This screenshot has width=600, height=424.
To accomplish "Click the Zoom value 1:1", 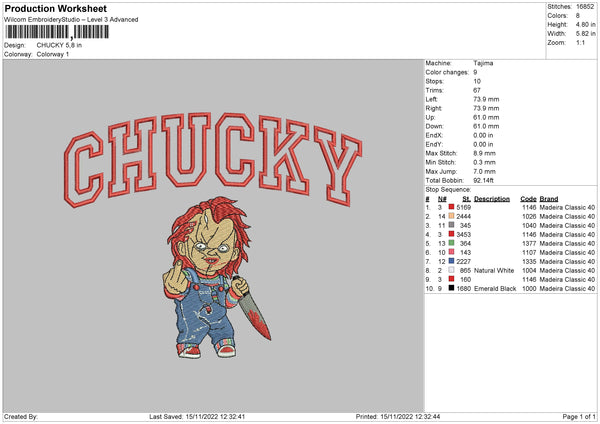I will point(580,42).
